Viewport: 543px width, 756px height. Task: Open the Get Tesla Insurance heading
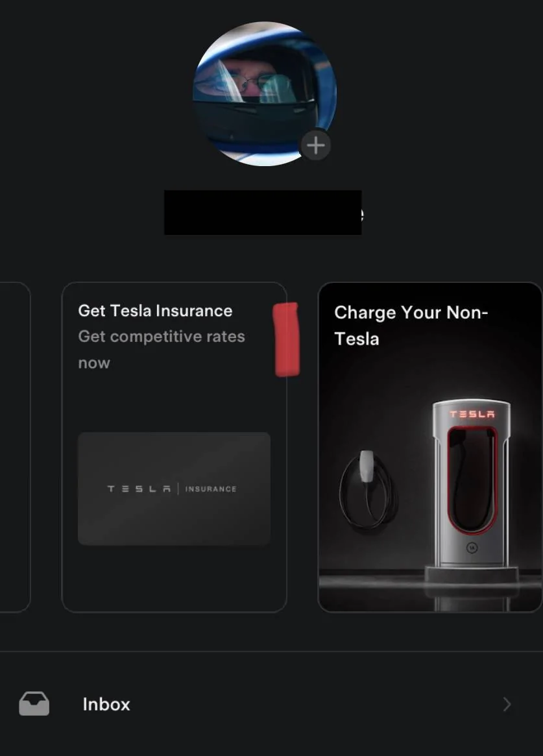coord(155,311)
